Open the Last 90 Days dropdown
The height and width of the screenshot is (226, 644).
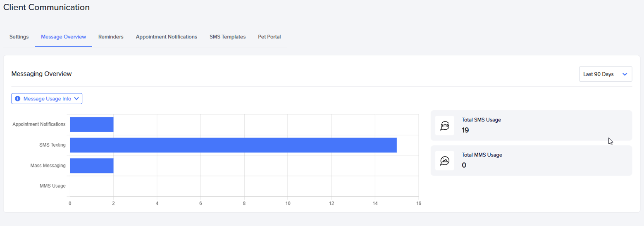pos(606,74)
